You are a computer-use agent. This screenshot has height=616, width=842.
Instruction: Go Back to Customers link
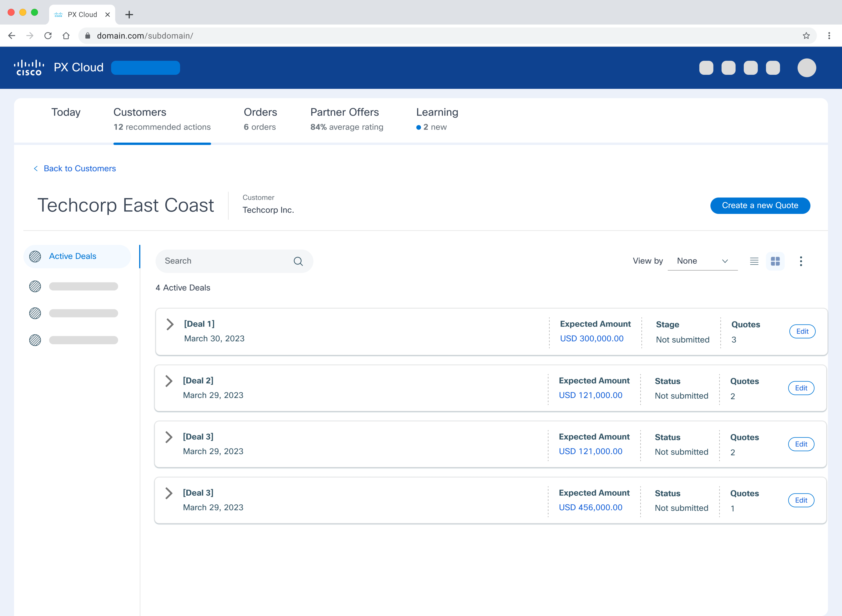click(80, 168)
